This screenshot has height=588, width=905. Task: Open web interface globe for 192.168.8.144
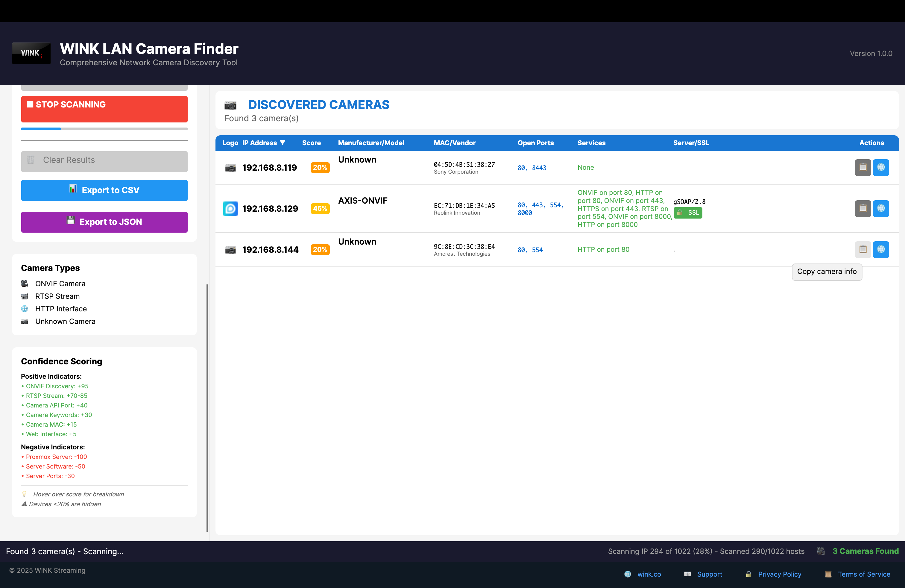pos(881,249)
